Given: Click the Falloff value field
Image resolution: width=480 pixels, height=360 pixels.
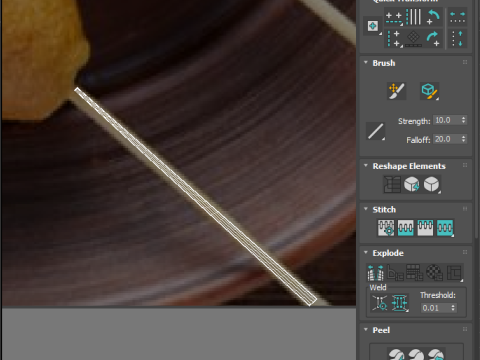Looking at the screenshot, I should tap(447, 139).
